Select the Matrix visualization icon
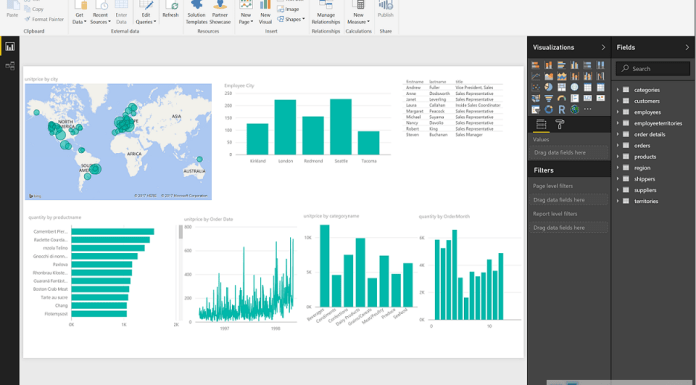Image resolution: width=696 pixels, height=385 pixels. click(x=601, y=87)
